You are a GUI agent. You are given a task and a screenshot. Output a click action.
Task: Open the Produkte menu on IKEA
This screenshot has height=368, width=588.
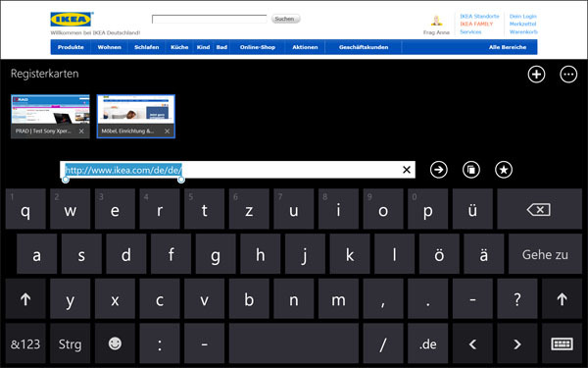pos(71,47)
